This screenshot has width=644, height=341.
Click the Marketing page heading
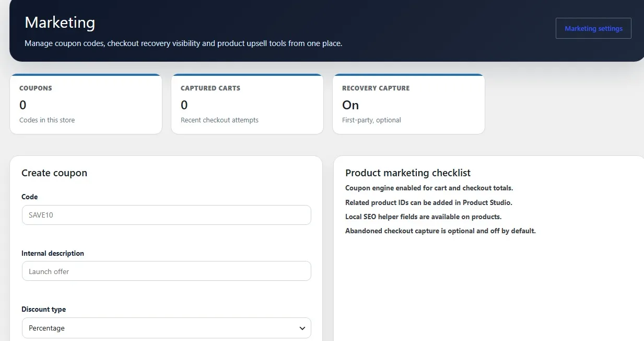pyautogui.click(x=60, y=22)
